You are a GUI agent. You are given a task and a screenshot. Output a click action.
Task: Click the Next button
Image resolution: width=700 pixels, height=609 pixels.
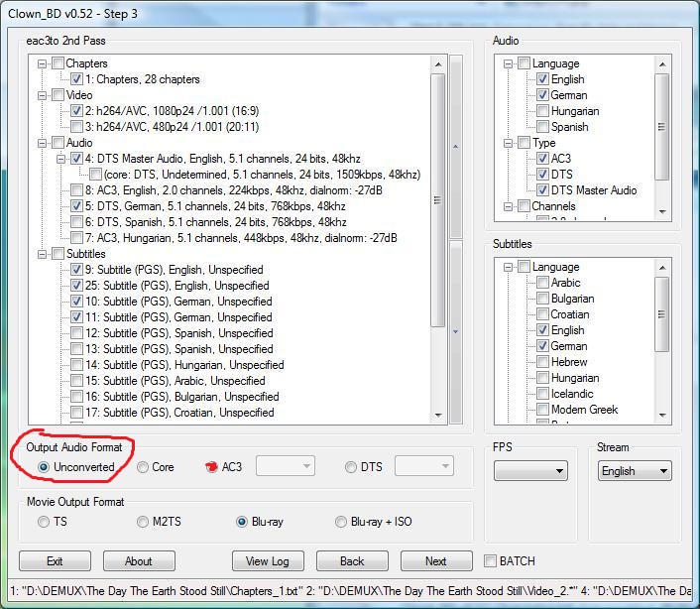(x=435, y=561)
